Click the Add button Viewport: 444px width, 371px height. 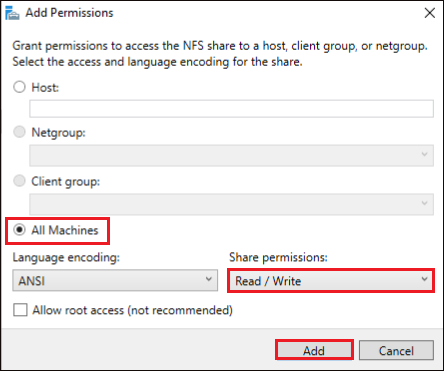314,350
